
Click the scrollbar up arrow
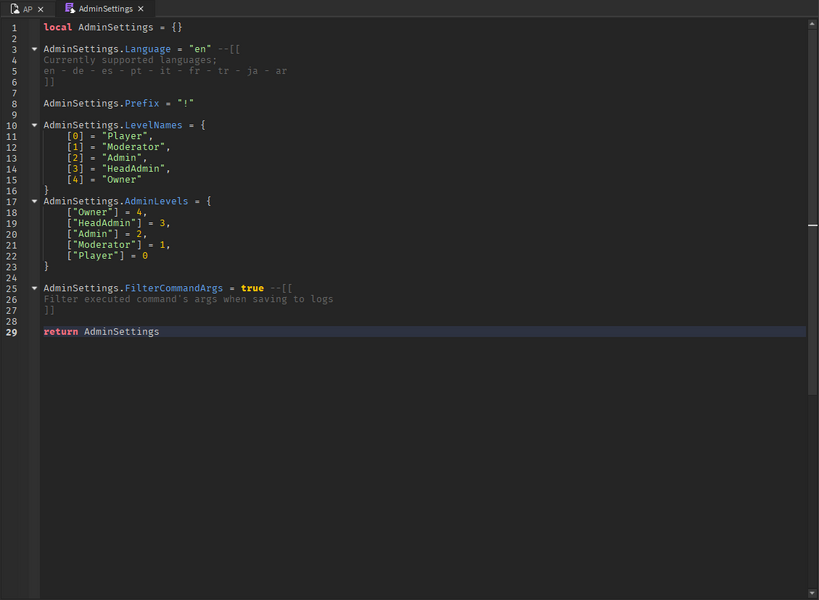(x=812, y=23)
